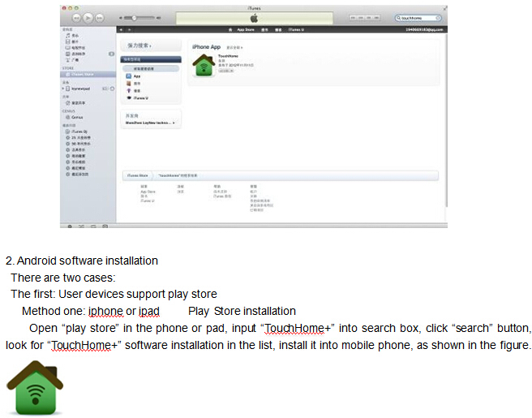
Task: Open the smart playlist starting with 25
Action: coord(78,138)
